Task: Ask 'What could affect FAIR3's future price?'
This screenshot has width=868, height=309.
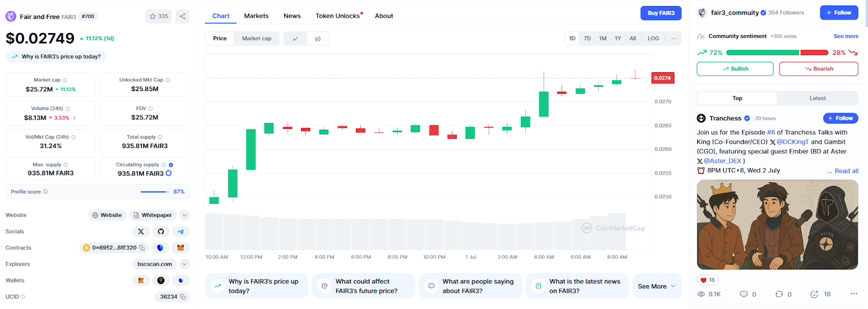Action: [x=363, y=286]
